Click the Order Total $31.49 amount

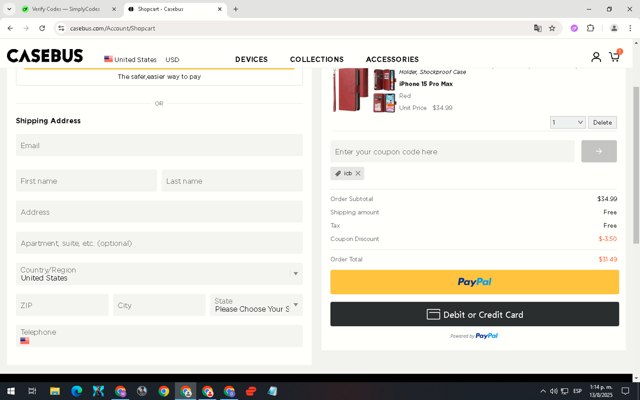tap(607, 259)
